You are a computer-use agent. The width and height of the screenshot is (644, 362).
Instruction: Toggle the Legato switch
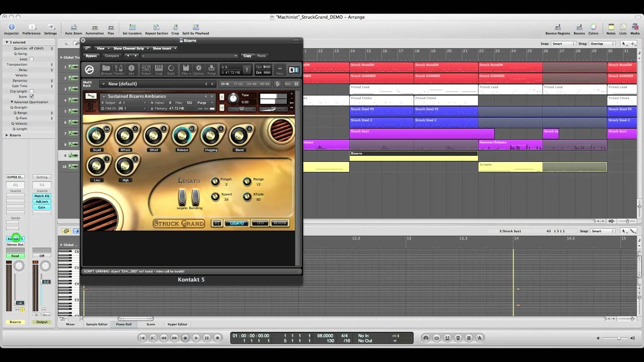[182, 197]
